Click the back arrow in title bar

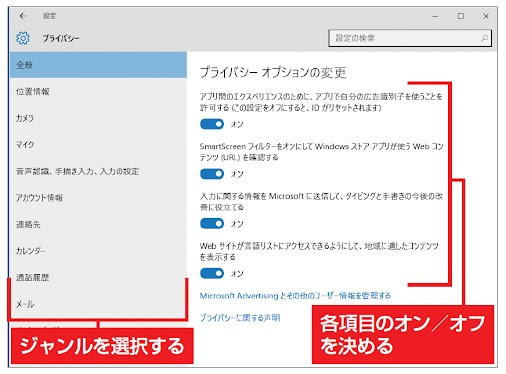(23, 16)
